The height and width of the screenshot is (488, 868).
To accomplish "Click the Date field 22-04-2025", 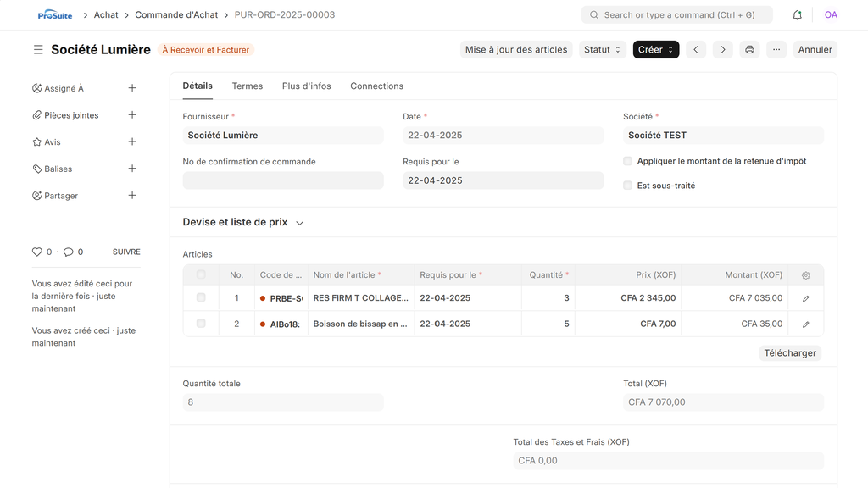I will [504, 136].
